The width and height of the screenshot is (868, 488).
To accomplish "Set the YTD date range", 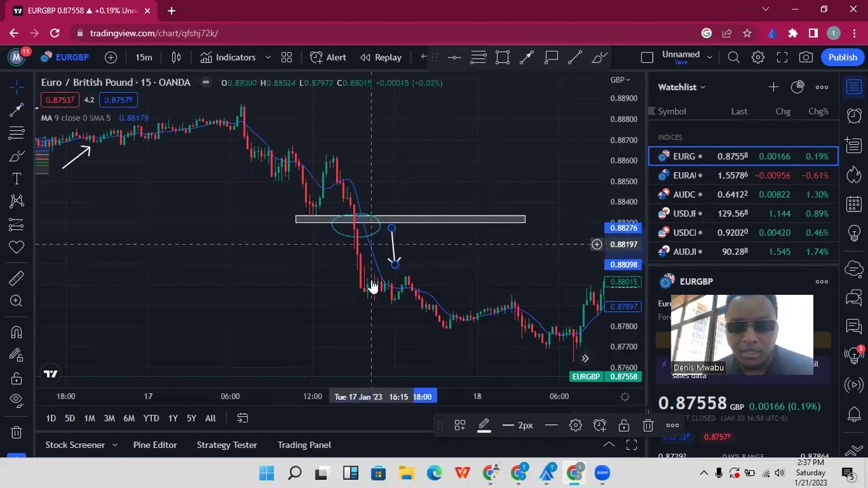I will point(151,418).
